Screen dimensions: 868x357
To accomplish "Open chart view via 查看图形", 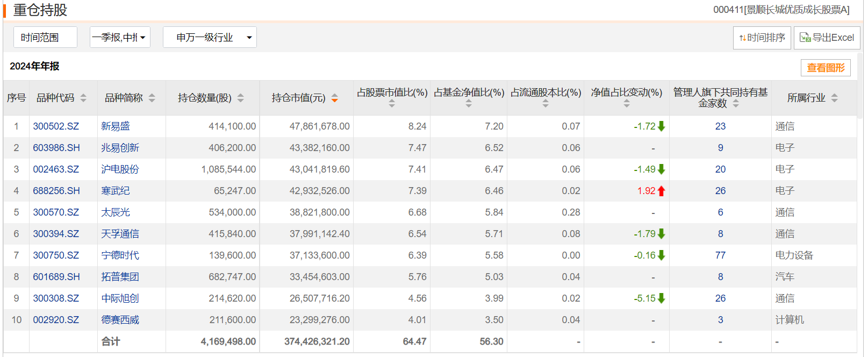I will coord(826,68).
